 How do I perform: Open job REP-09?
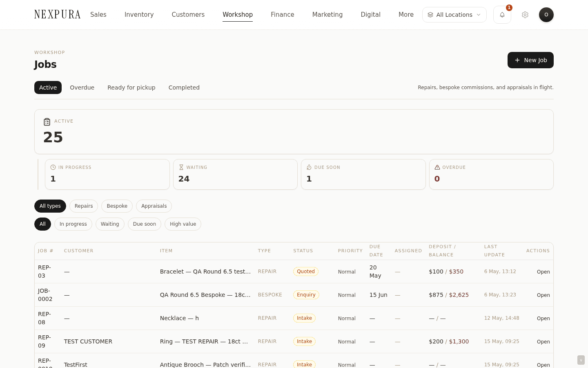(x=543, y=342)
